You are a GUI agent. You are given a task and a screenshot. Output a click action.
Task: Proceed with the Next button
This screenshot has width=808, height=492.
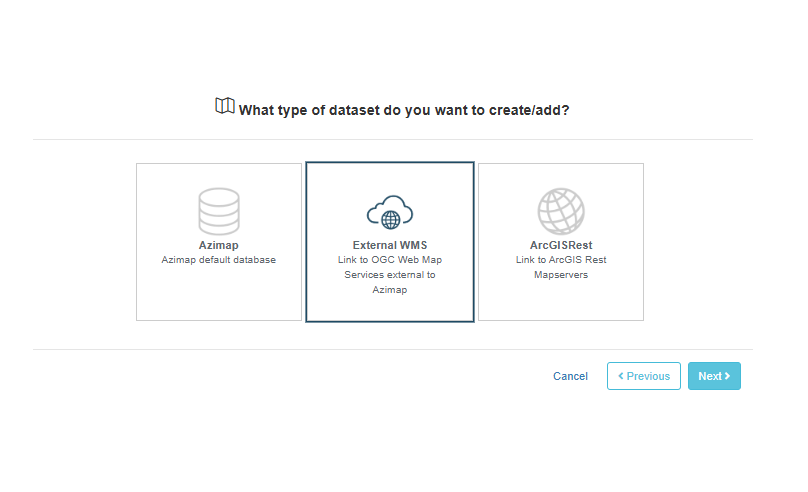(x=714, y=376)
